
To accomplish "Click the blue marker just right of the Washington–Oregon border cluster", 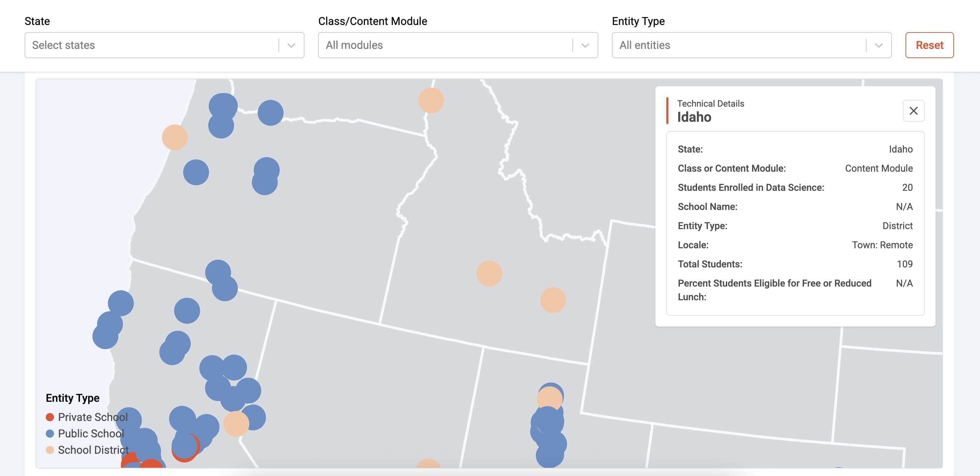I will pos(271,113).
